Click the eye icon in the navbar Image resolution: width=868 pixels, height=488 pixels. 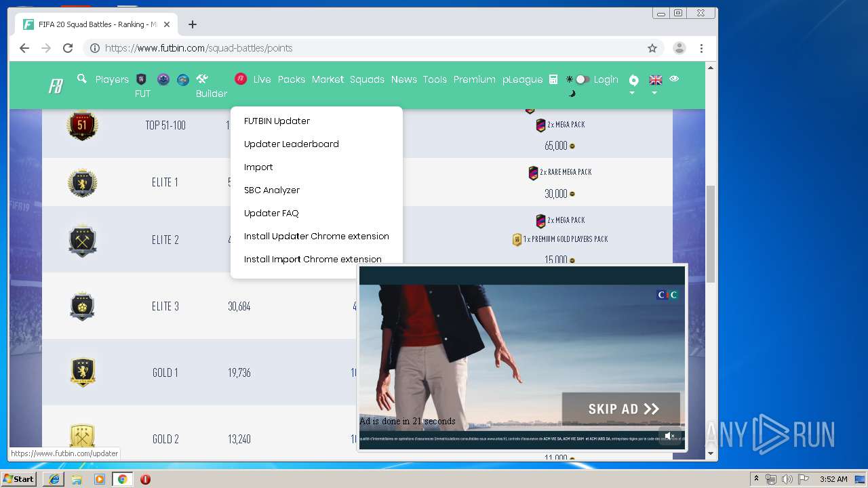pos(674,79)
